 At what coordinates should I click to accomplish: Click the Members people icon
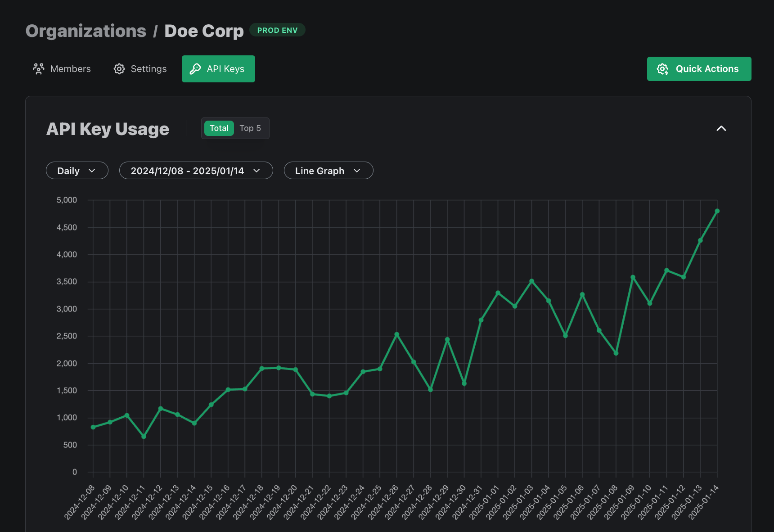[39, 69]
